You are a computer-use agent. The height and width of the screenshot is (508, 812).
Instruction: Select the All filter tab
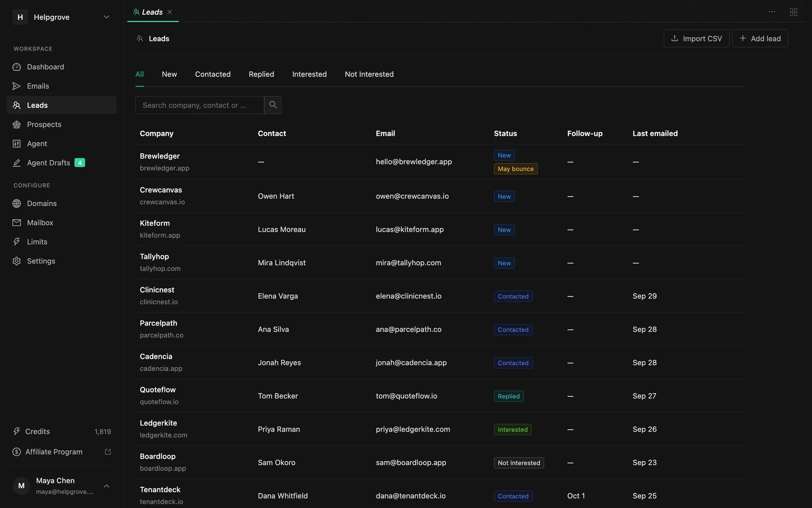(x=140, y=74)
